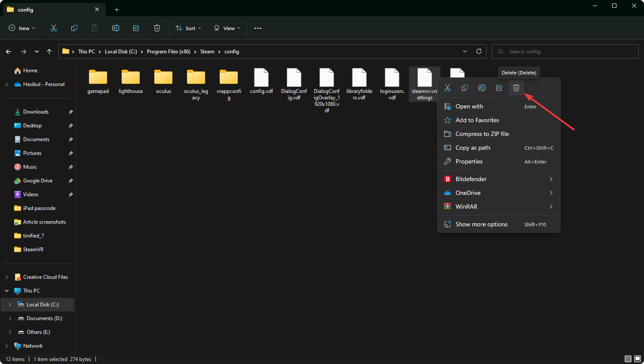Image resolution: width=644 pixels, height=364 pixels.
Task: Click the Copy icon in the top toolbar
Action: [x=74, y=28]
